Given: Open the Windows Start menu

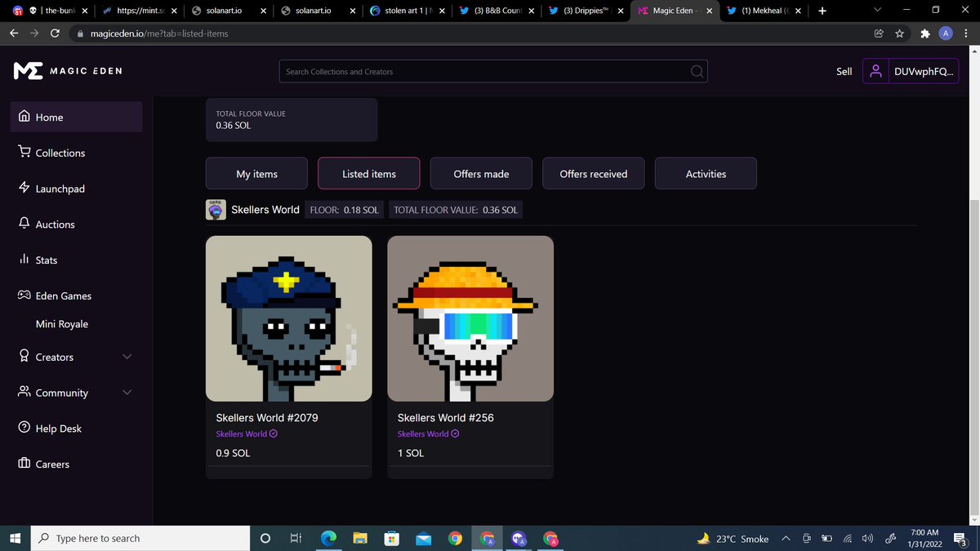Looking at the screenshot, I should click(14, 538).
